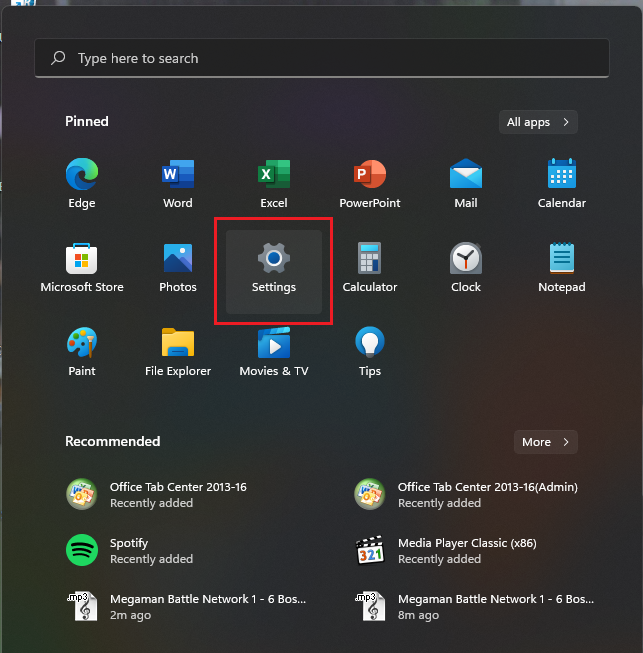Show All apps list
Image resolution: width=643 pixels, height=653 pixels.
click(538, 122)
